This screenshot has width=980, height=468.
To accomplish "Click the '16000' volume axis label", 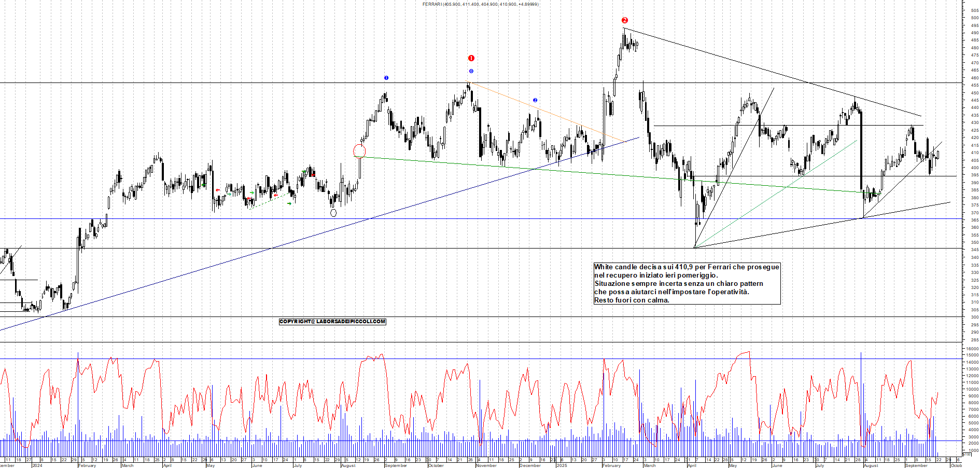I will tap(973, 349).
